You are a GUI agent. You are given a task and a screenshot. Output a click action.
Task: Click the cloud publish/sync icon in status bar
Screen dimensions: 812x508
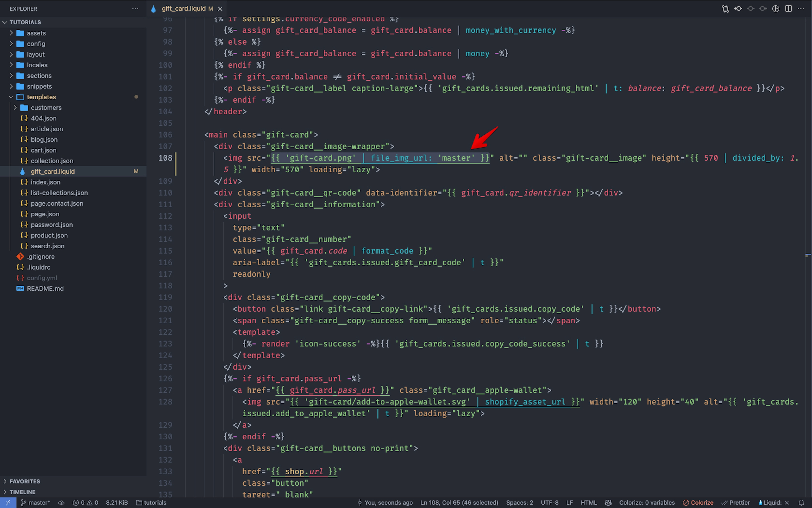click(x=61, y=503)
